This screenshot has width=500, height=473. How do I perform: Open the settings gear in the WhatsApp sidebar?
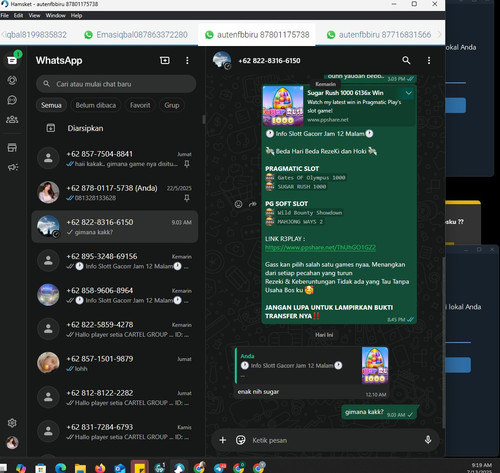(x=12, y=423)
